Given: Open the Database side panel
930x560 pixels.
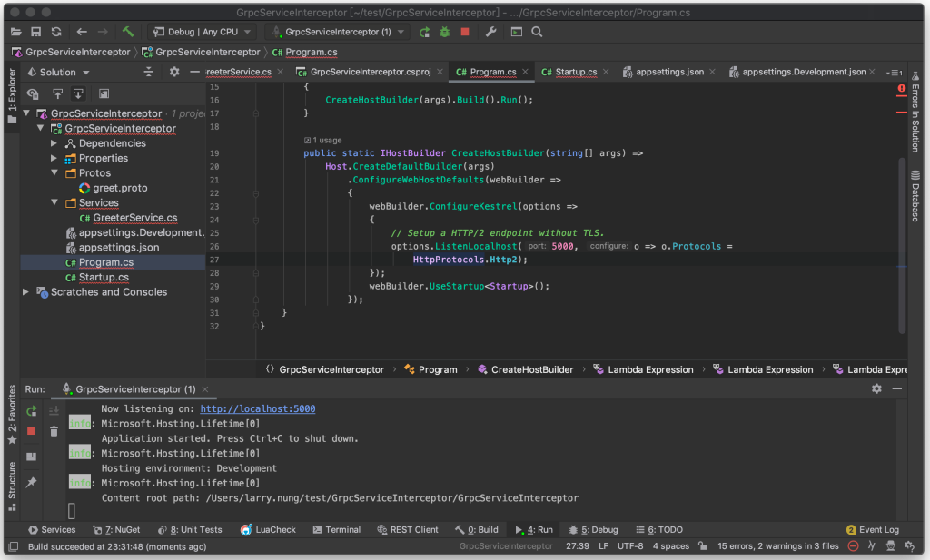Looking at the screenshot, I should click(915, 196).
